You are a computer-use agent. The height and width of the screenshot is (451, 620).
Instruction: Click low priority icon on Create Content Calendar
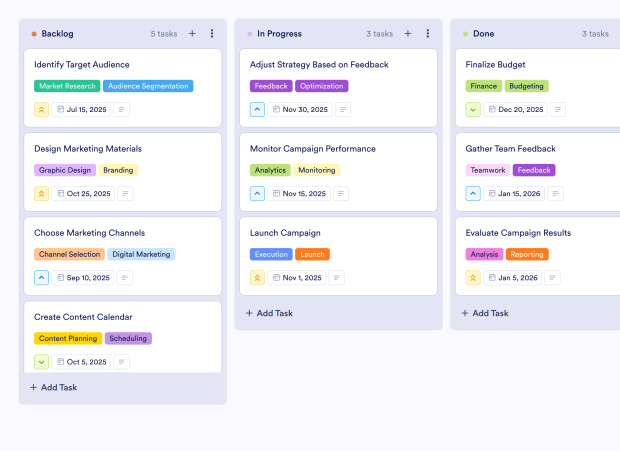coord(42,362)
